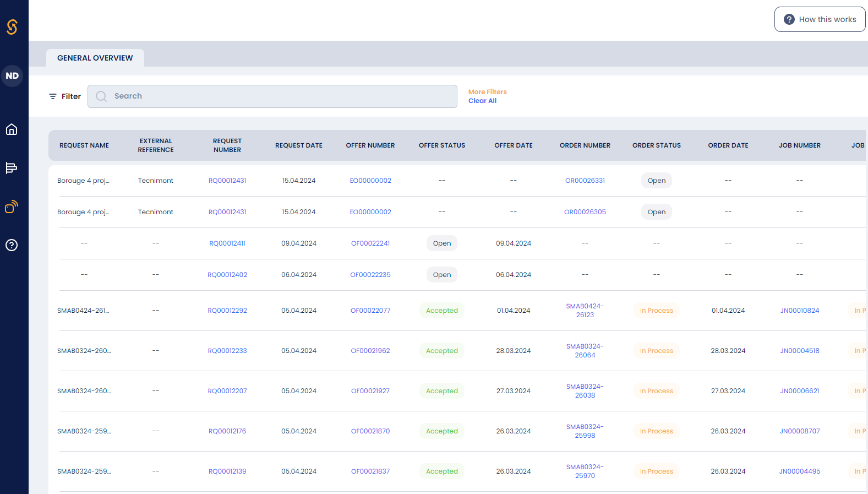Sort by Job Number column header
The height and width of the screenshot is (494, 868).
click(x=800, y=145)
